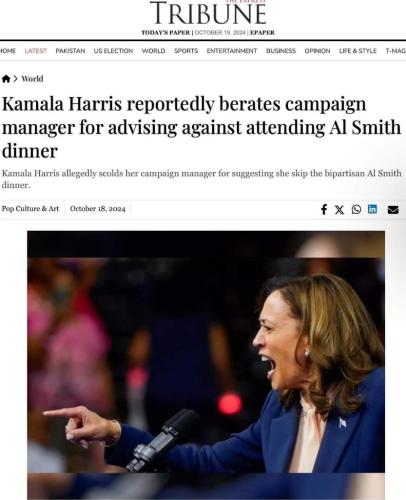Open the Epaper link in header

tap(262, 32)
